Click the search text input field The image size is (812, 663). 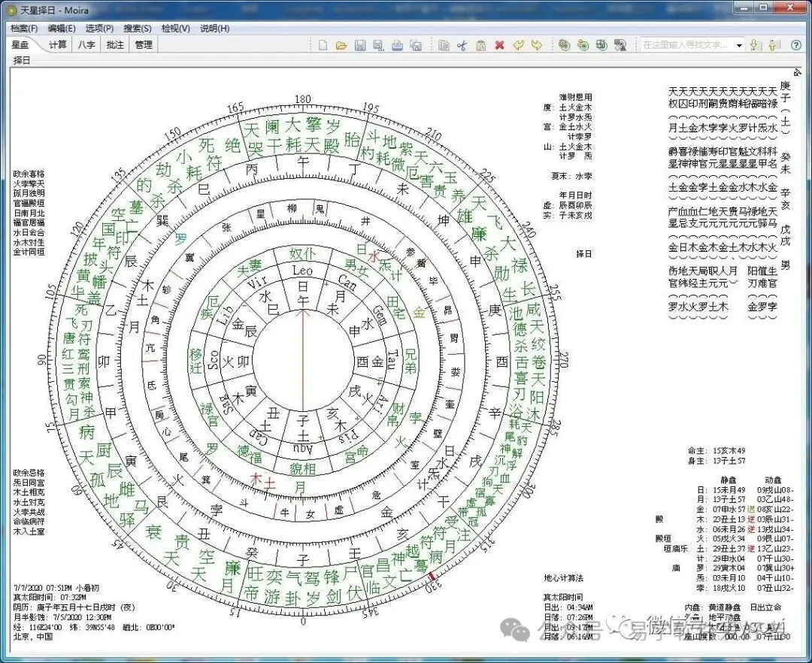coord(687,46)
